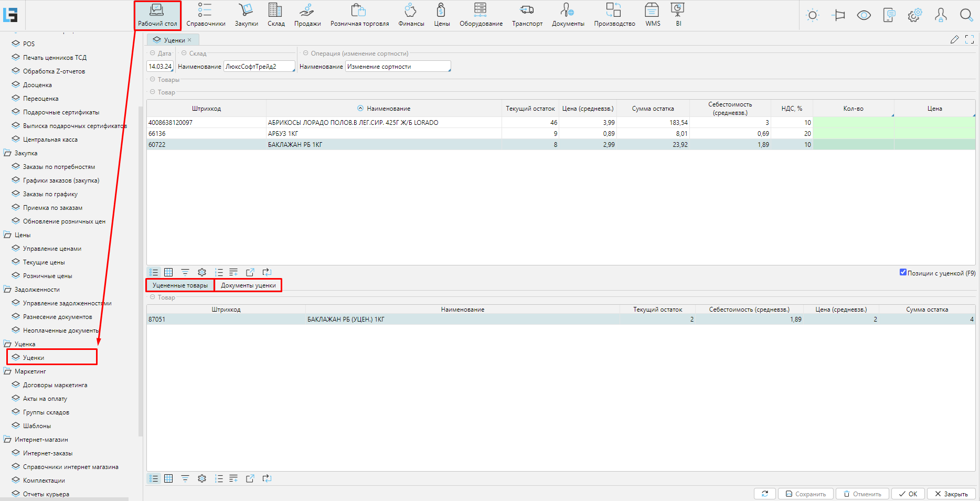Collapse the Закупка folder in sidebar

coord(8,153)
